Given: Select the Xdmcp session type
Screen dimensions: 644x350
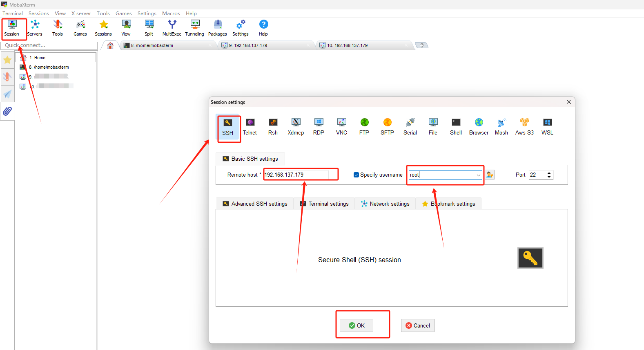Looking at the screenshot, I should pyautogui.click(x=296, y=127).
